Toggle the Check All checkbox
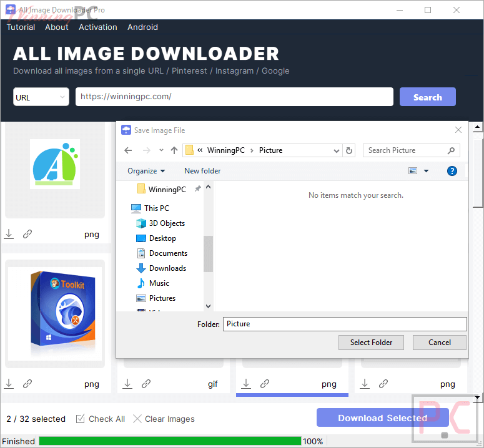 [81, 419]
